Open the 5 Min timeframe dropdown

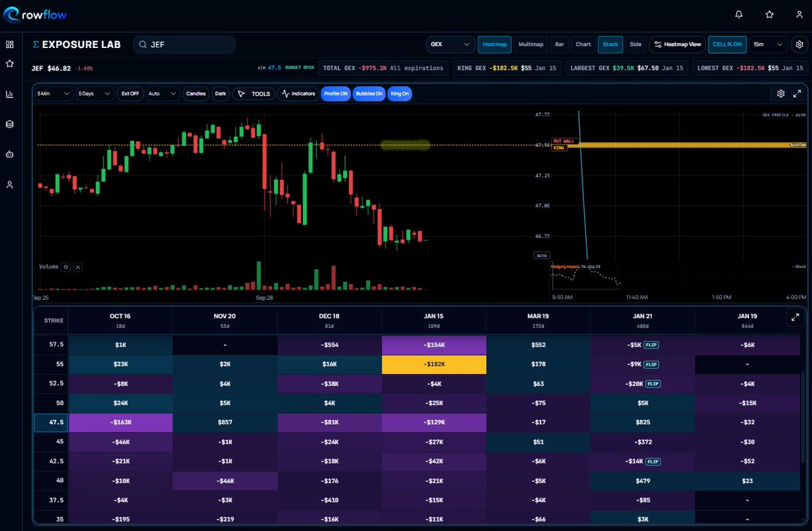click(53, 94)
